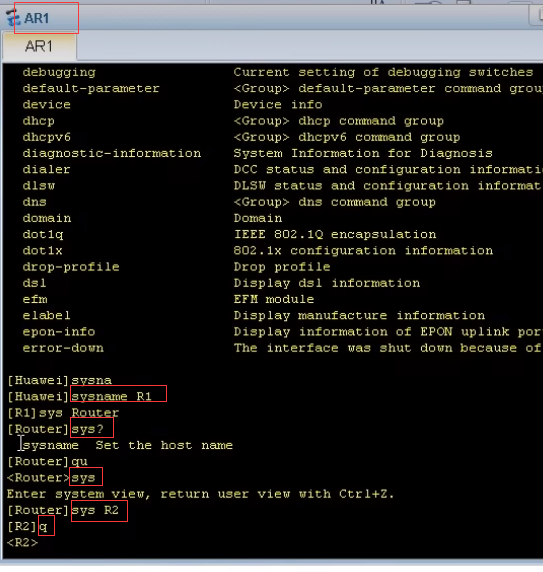
Task: Click the 'diagnostic-information' keyword line
Action: click(x=112, y=153)
